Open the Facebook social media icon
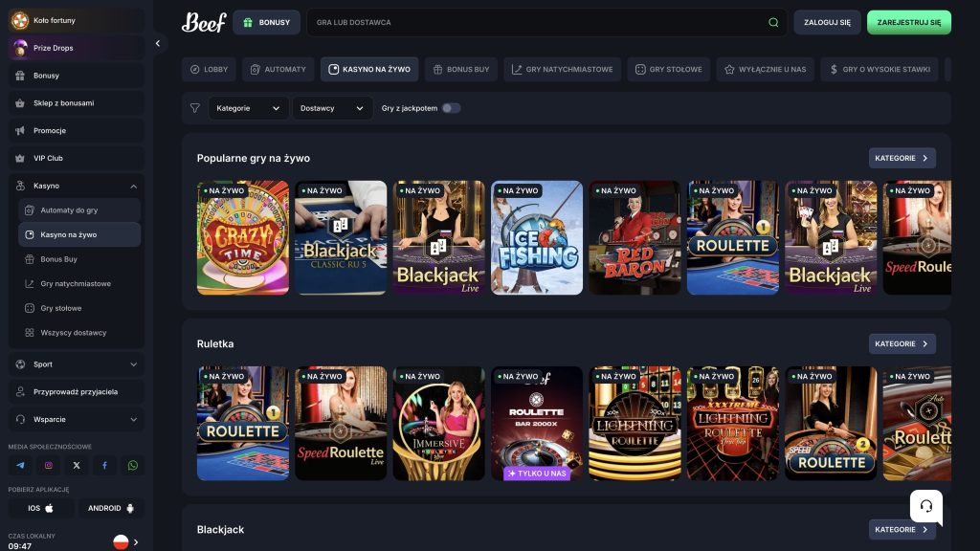Viewport: 980px width, 551px height. pos(104,466)
